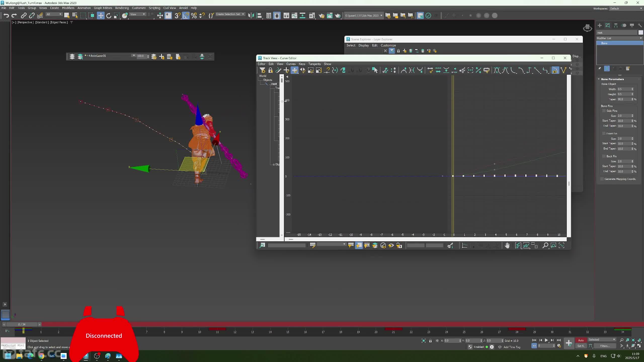Select Move Keys tool in Curve Editor

294,70
